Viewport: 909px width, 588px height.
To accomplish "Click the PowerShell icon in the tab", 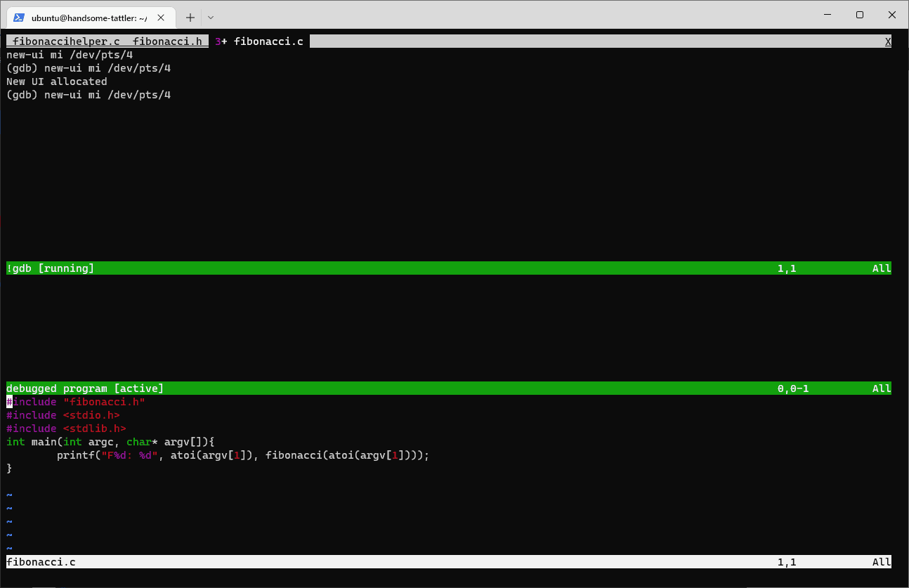I will tap(20, 18).
